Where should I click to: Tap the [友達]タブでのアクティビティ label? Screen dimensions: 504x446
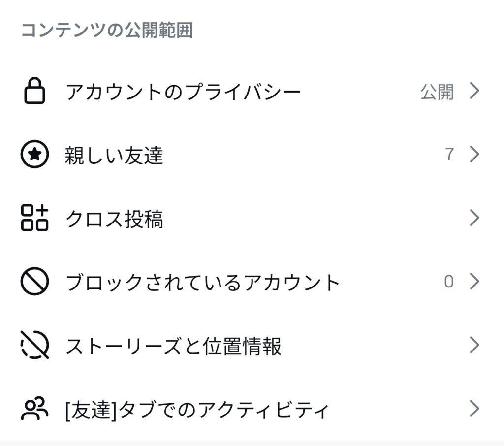click(x=196, y=410)
